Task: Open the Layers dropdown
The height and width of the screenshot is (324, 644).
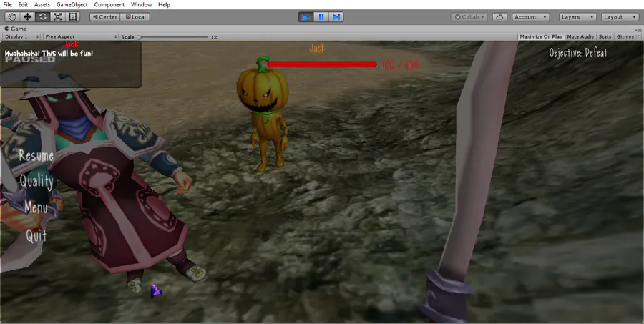Action: [x=577, y=17]
